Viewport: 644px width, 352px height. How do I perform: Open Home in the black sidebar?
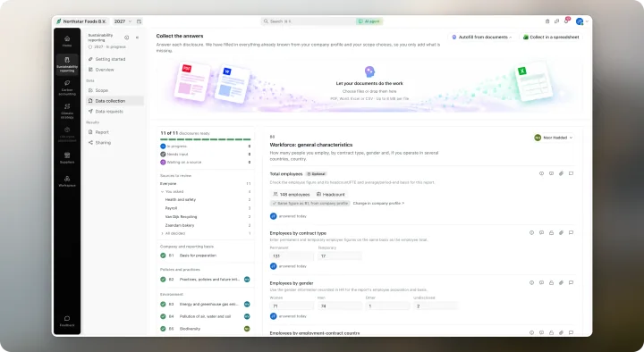pyautogui.click(x=67, y=41)
